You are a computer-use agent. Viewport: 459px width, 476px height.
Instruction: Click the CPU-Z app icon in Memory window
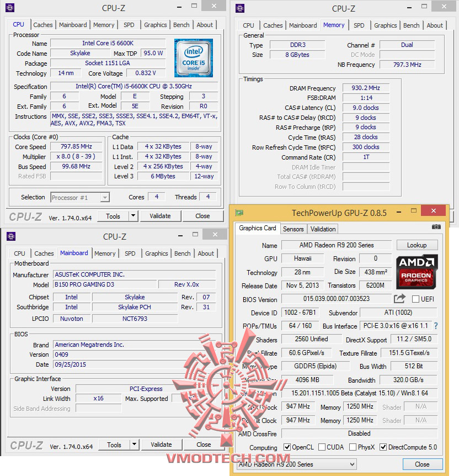point(240,8)
